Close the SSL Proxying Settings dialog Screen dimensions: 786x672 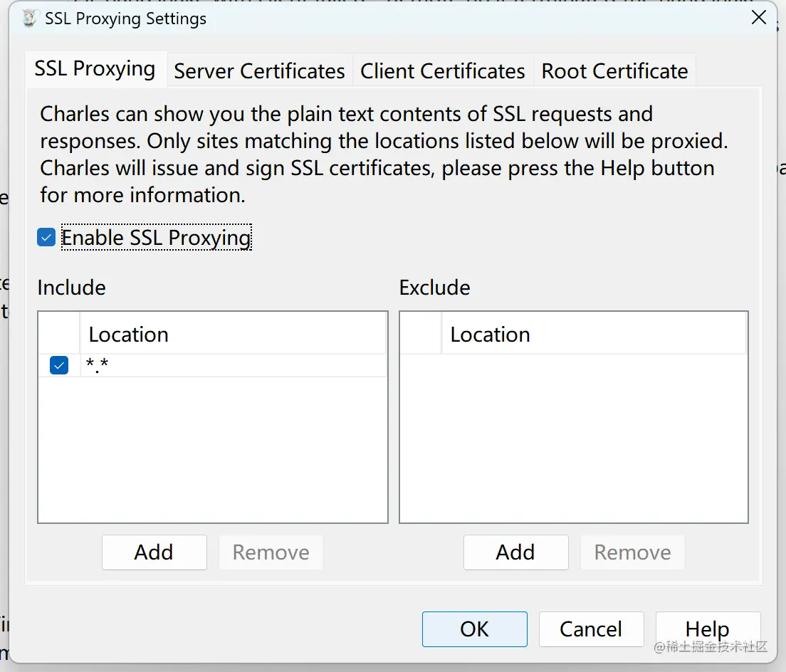[x=759, y=18]
